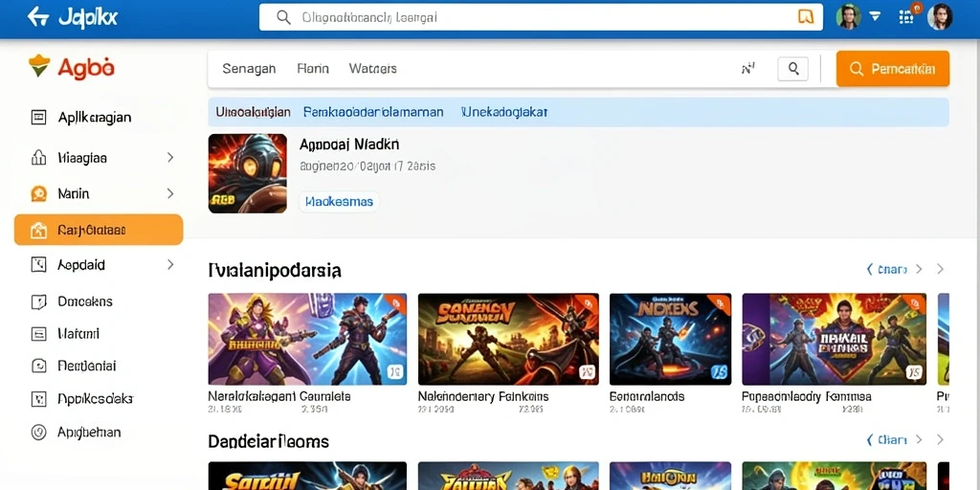Click the orange badge icon next to Narin

pyautogui.click(x=38, y=193)
